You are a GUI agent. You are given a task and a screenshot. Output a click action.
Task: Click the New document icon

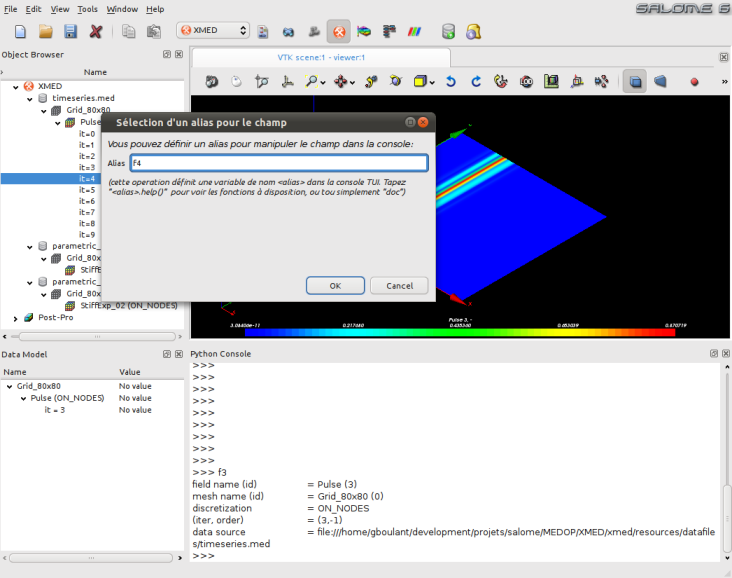coord(20,31)
